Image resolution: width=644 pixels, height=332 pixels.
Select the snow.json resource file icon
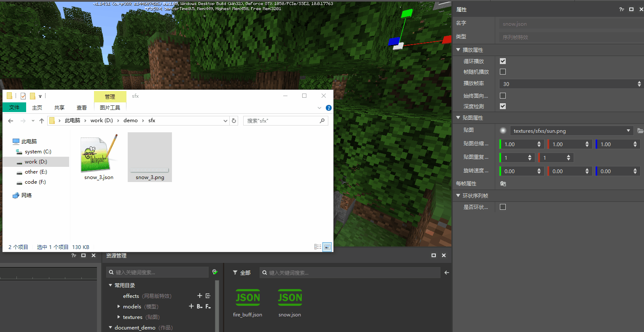290,298
